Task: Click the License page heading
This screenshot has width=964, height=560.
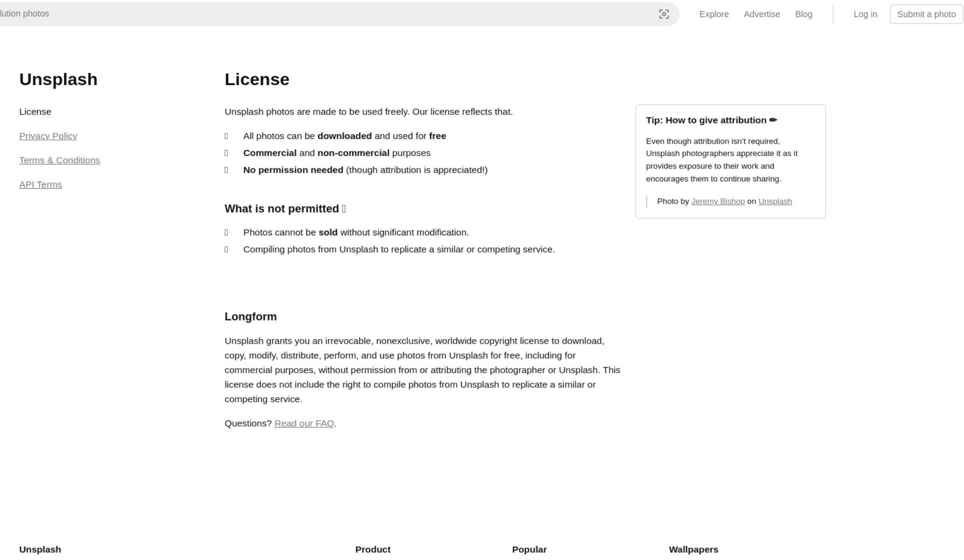Action: point(257,79)
